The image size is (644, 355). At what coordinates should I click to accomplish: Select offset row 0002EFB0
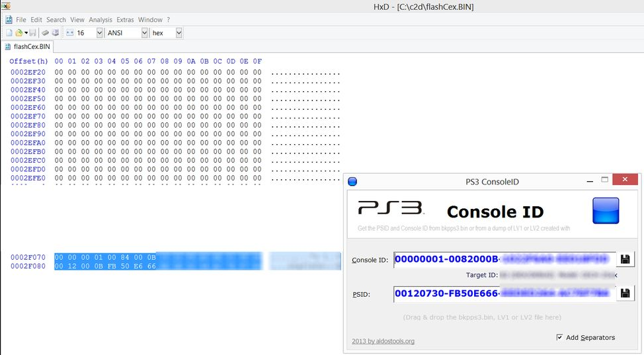[x=28, y=151]
